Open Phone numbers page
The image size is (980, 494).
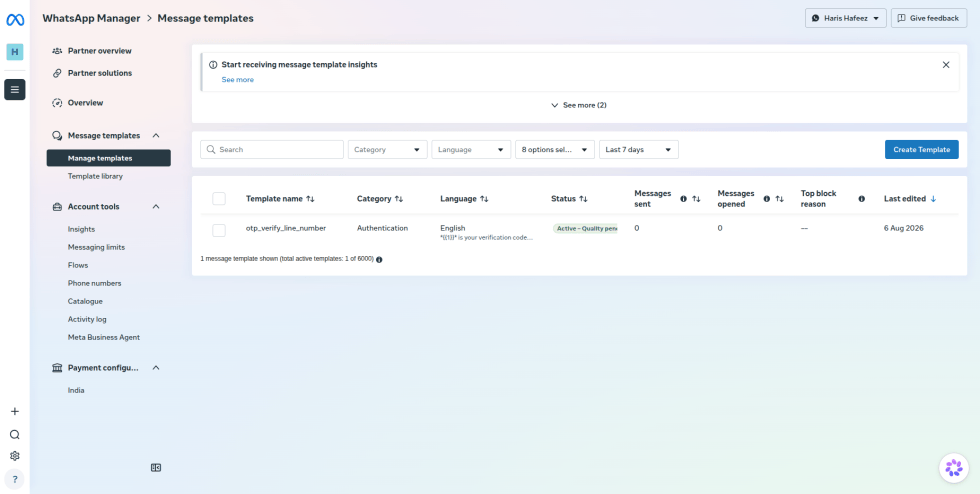pyautogui.click(x=94, y=283)
